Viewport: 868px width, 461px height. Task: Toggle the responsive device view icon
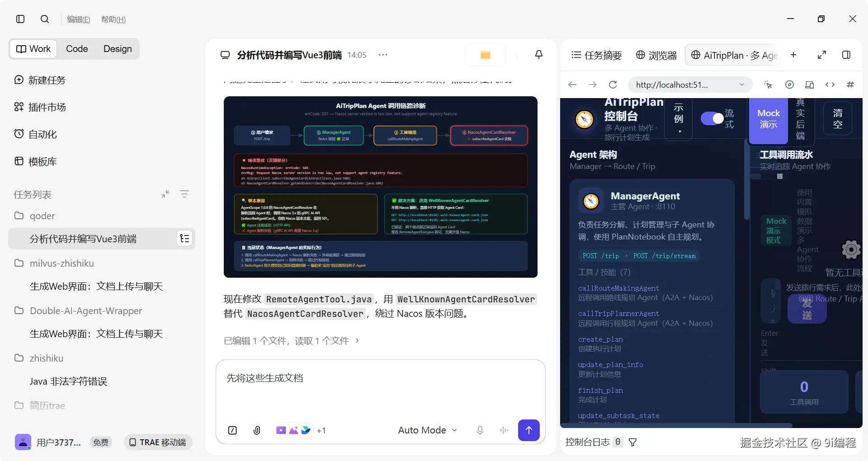tap(810, 85)
